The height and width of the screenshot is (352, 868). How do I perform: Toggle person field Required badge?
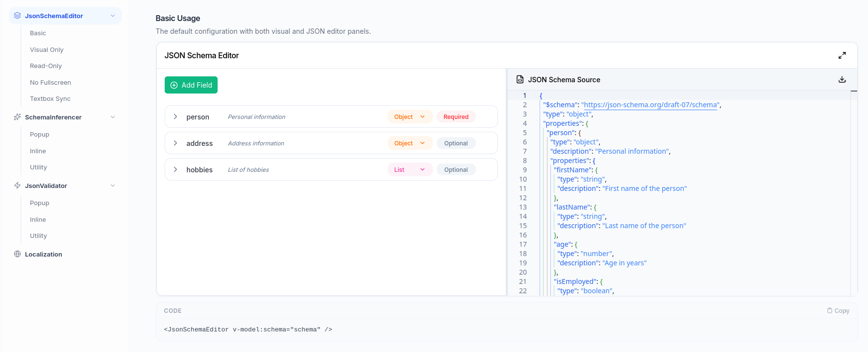(456, 117)
